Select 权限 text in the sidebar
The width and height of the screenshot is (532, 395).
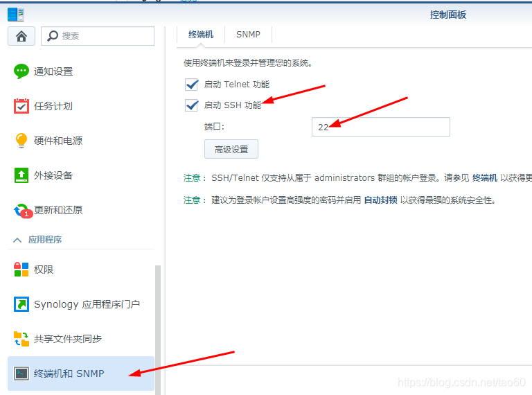click(x=44, y=270)
